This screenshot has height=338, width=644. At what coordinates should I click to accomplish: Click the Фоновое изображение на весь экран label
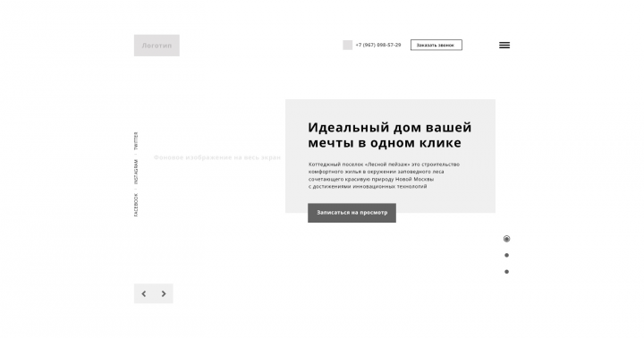217,157
